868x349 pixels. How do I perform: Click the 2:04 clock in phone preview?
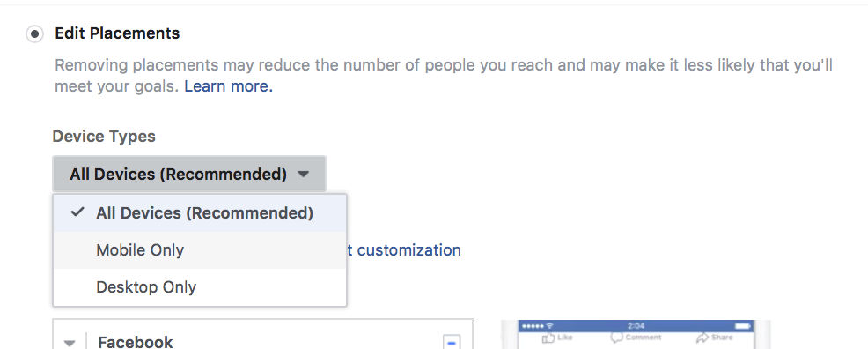tap(636, 326)
